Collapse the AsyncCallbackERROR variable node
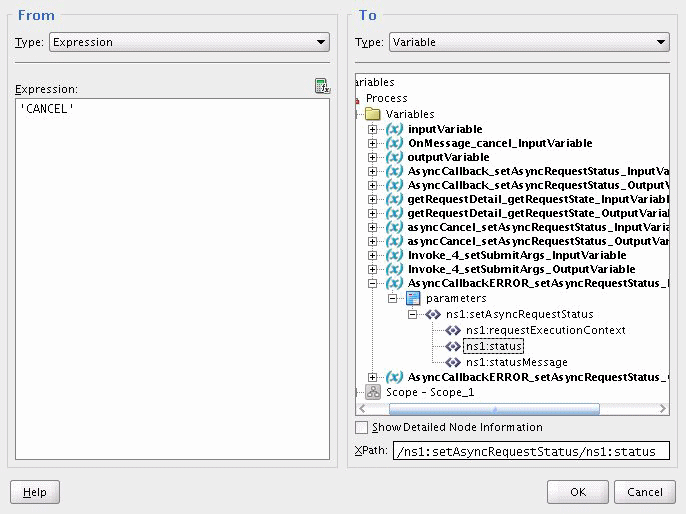686x514 pixels. click(372, 283)
